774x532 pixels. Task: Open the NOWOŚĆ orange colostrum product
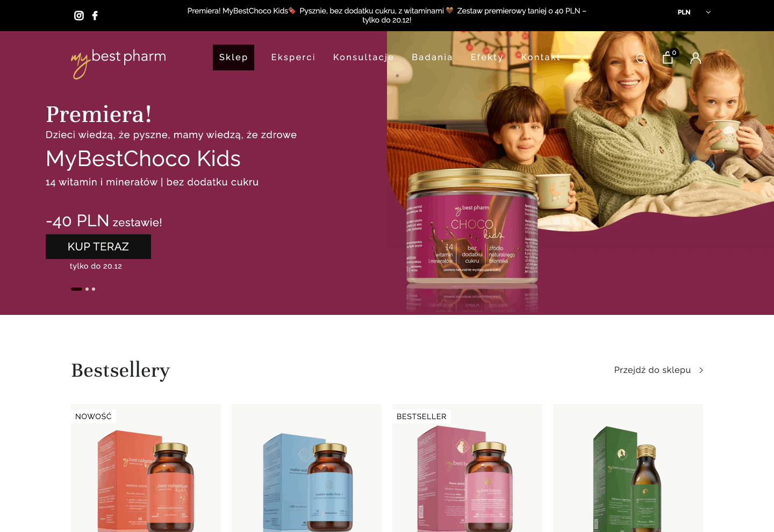146,468
